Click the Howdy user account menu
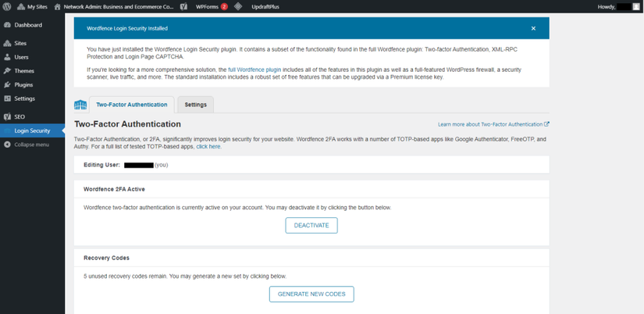 (620, 6)
